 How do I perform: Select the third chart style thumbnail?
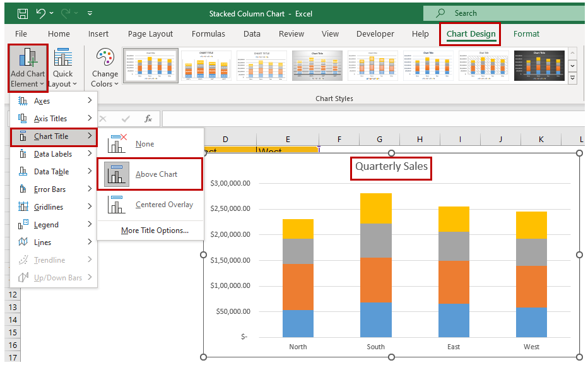(262, 66)
